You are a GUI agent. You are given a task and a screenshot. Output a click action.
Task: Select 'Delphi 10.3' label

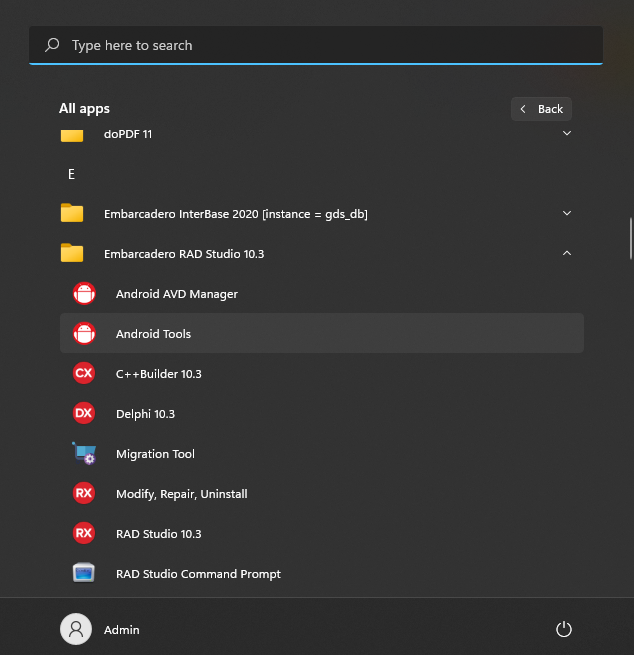[145, 414]
